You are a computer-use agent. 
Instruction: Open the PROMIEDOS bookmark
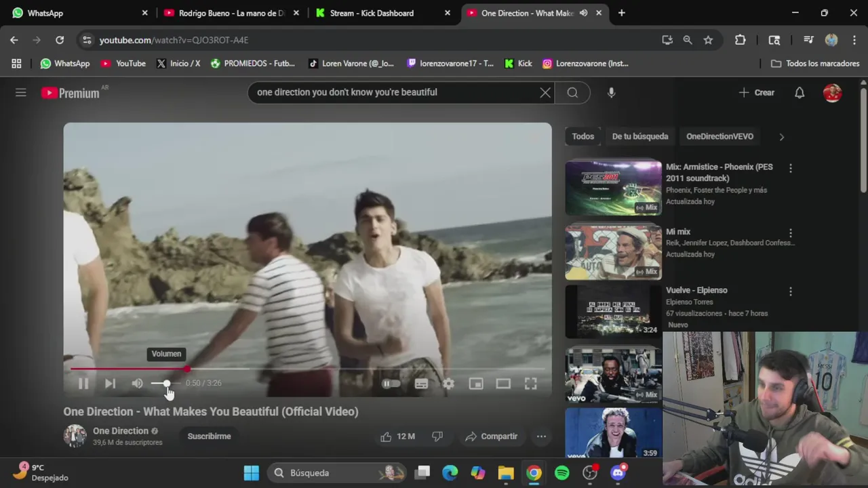tap(253, 64)
